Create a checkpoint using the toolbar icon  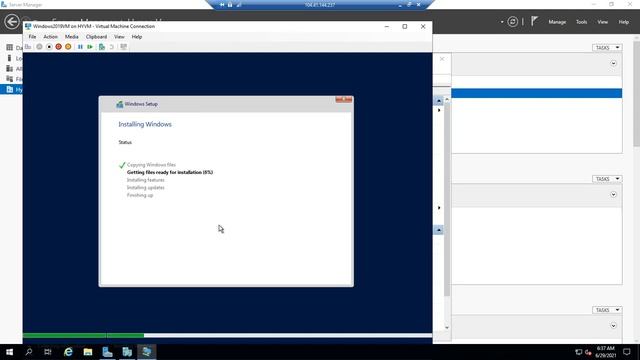point(102,47)
